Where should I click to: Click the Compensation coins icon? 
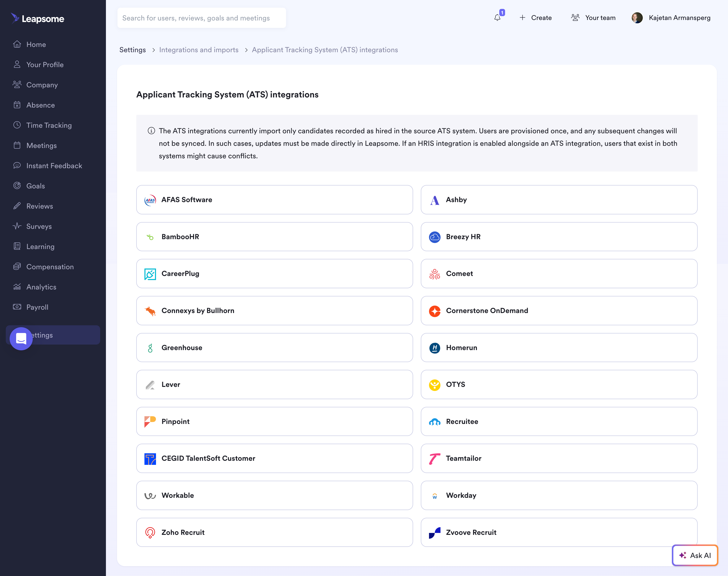click(x=17, y=267)
